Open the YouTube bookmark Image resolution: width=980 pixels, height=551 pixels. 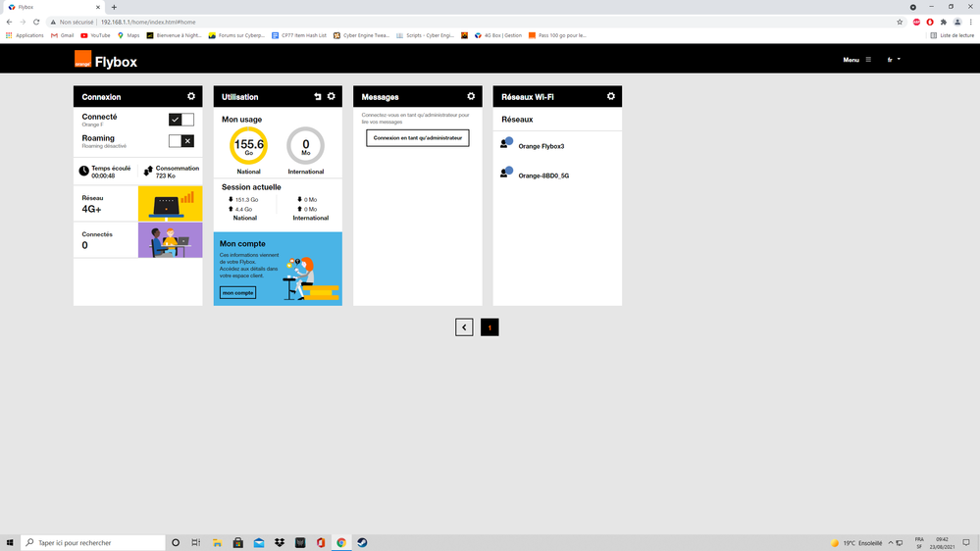pyautogui.click(x=95, y=35)
